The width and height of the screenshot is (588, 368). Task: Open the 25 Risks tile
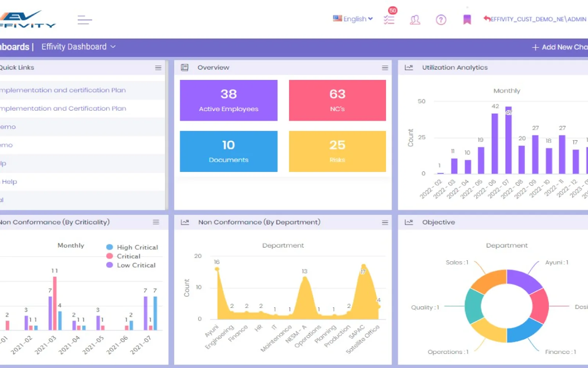point(337,151)
